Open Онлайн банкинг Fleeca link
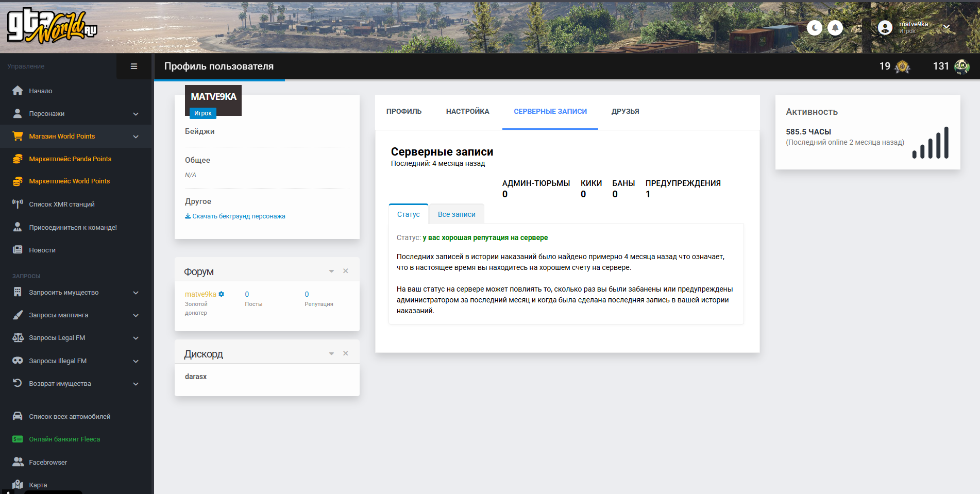Viewport: 980px width, 494px height. tap(64, 439)
